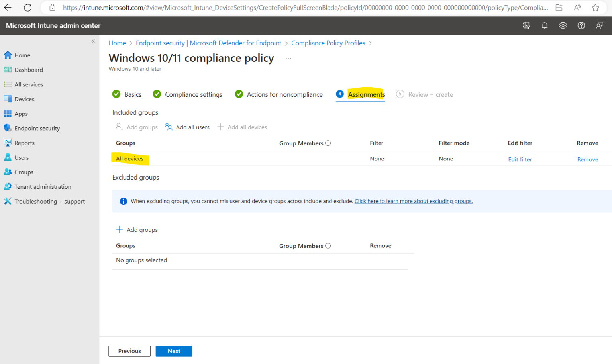Open the ellipsis menu beside policy title
Image resolution: width=612 pixels, height=364 pixels.
tap(288, 58)
